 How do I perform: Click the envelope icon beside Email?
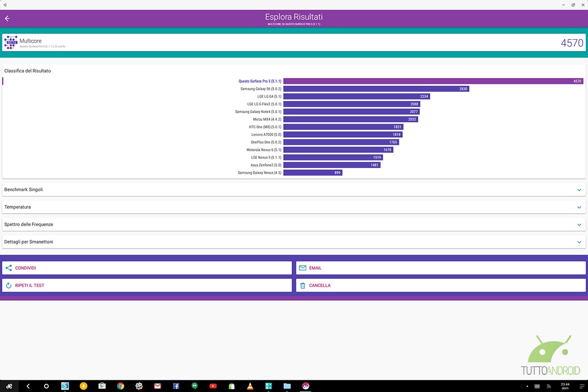point(302,268)
